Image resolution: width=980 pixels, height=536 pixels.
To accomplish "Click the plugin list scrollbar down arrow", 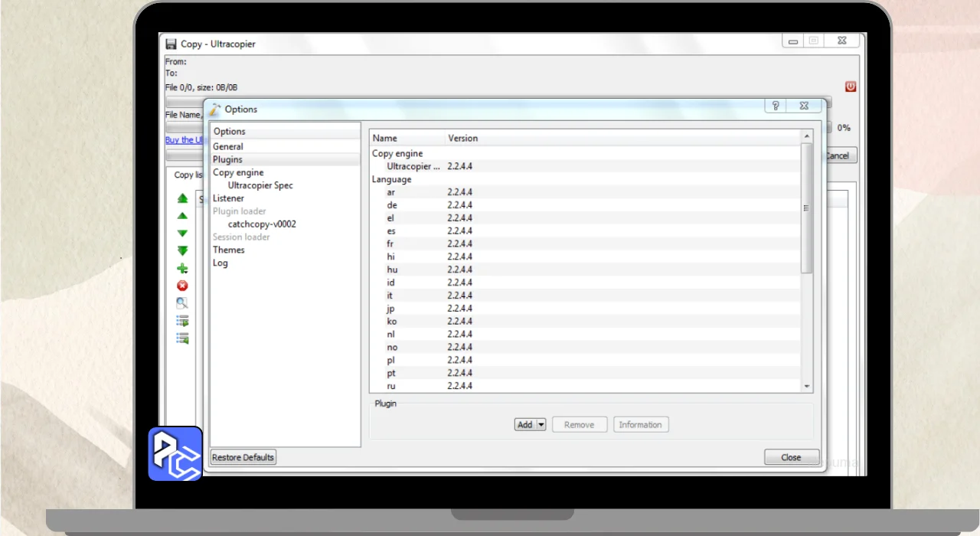I will tap(806, 387).
